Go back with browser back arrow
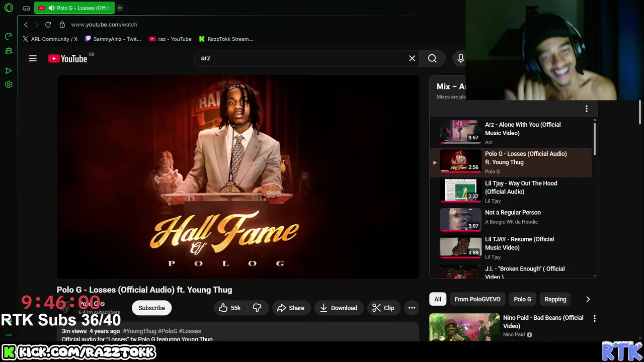This screenshot has width=644, height=362. [26, 24]
